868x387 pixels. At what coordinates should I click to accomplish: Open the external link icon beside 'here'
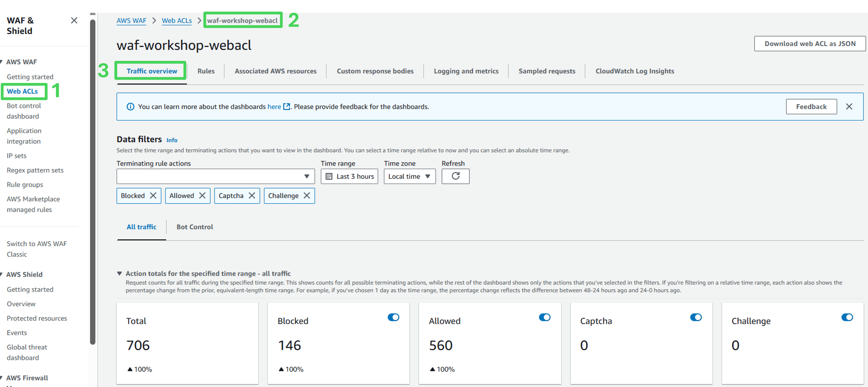click(x=286, y=107)
